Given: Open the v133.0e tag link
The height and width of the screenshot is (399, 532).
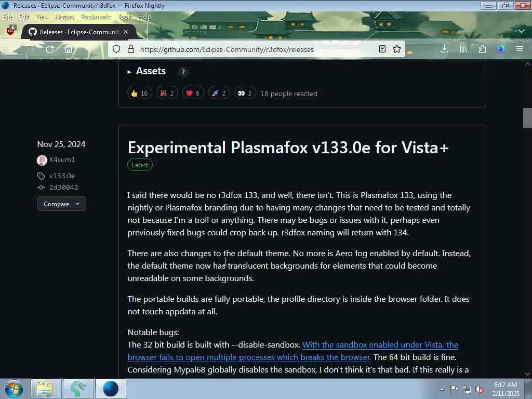Looking at the screenshot, I should pos(62,176).
